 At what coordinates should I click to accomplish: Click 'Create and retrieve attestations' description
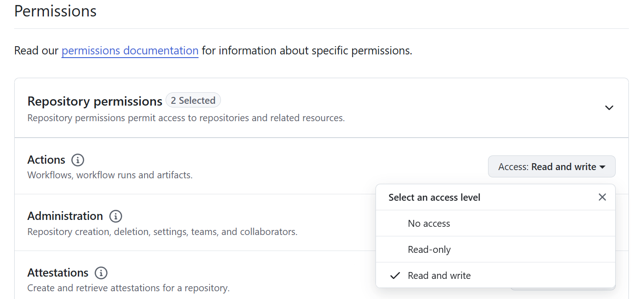click(129, 288)
